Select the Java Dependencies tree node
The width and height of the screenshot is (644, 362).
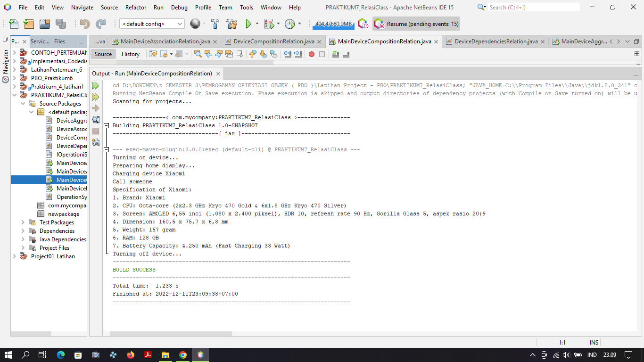pos(63,239)
